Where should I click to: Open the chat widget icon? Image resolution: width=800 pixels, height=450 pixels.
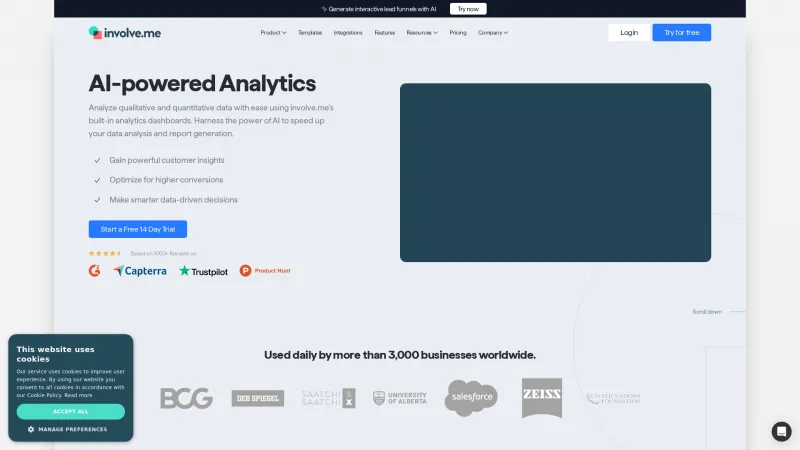click(781, 431)
